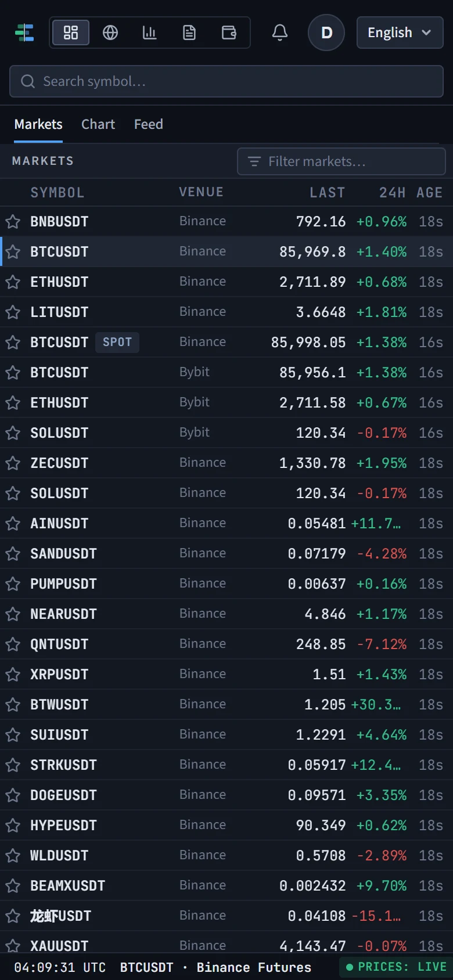This screenshot has width=453, height=980.
Task: Star the SANDUSDT market
Action: (13, 554)
